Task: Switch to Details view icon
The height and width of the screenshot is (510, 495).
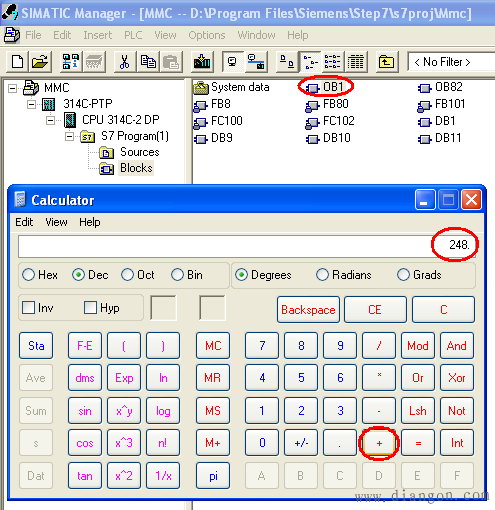Action: tap(356, 62)
